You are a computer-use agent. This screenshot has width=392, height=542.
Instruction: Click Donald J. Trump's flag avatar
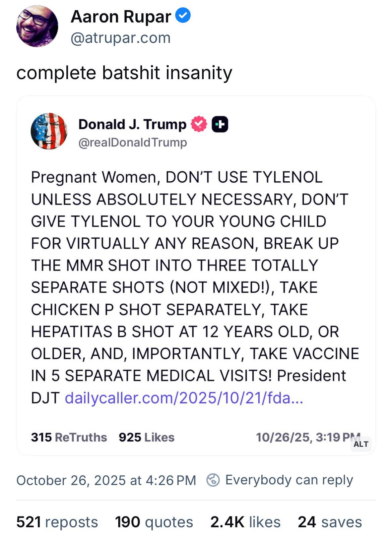49,131
